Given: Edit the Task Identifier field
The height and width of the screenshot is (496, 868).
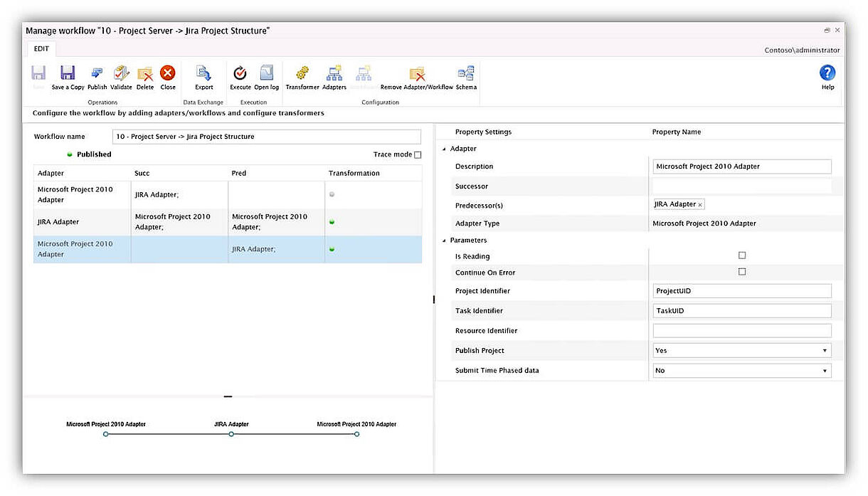Looking at the screenshot, I should point(742,310).
